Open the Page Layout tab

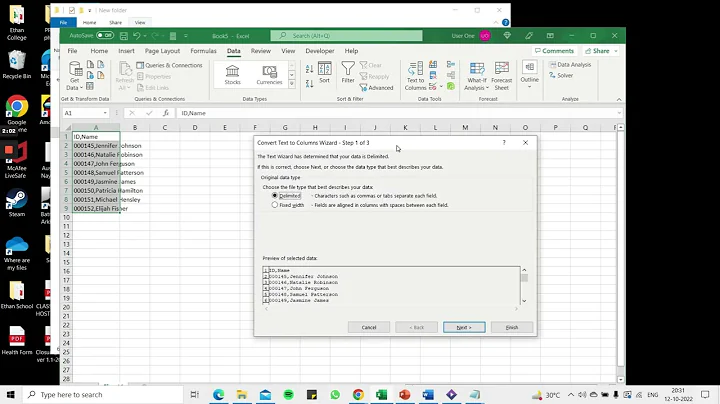pos(162,51)
